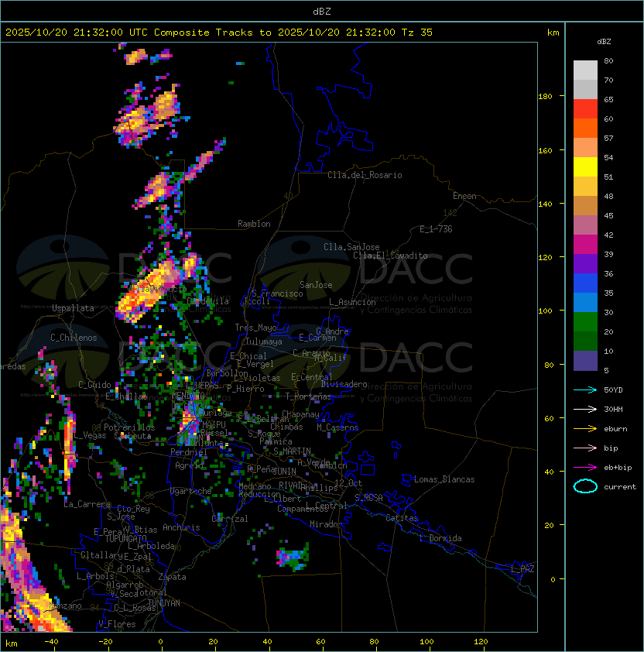Click the 'Potrerillos' map label

129,427
